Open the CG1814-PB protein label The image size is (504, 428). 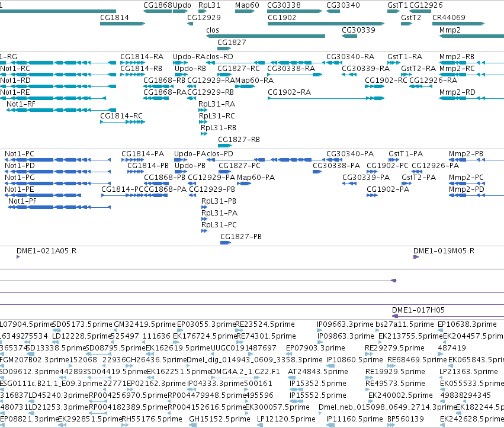148,166
